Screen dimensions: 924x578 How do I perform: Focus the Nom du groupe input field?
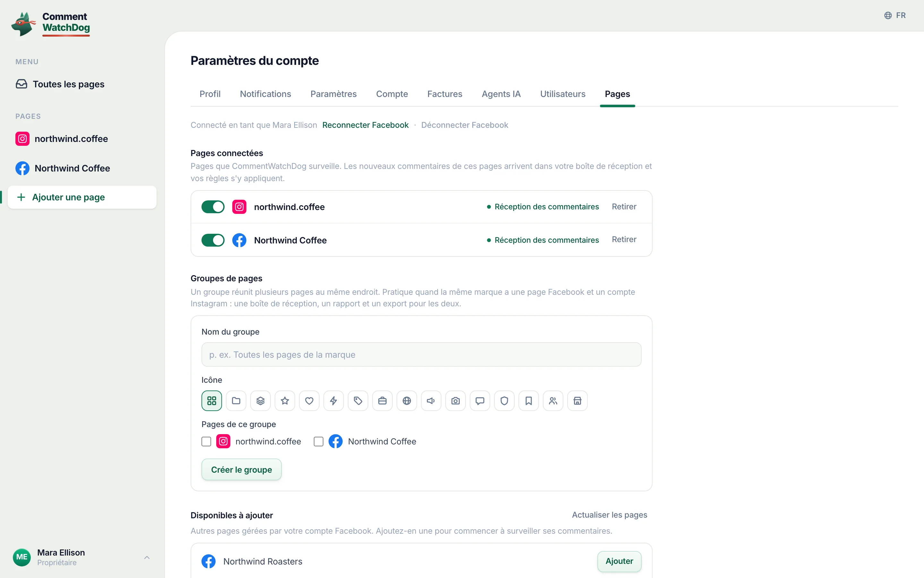(x=422, y=355)
